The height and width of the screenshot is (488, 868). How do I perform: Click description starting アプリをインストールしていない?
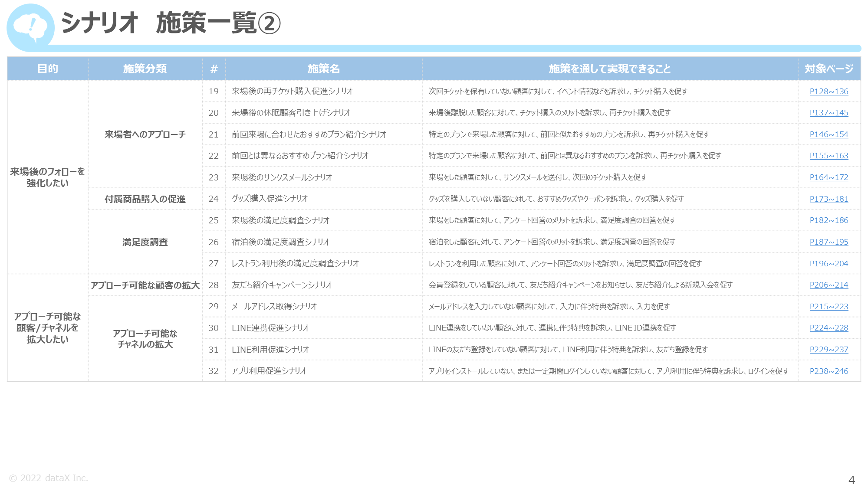[608, 371]
